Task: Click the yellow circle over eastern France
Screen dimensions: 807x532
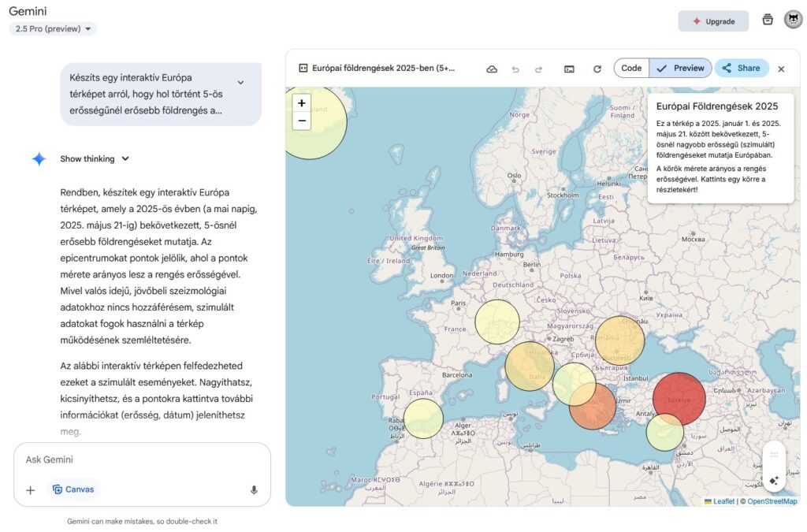Action: point(497,322)
